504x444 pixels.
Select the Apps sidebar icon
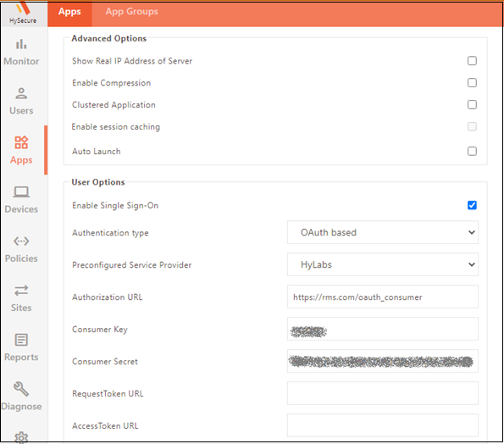coord(21,142)
